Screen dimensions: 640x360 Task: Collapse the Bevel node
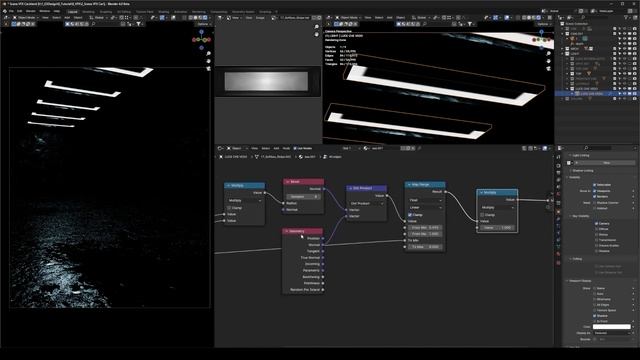287,182
